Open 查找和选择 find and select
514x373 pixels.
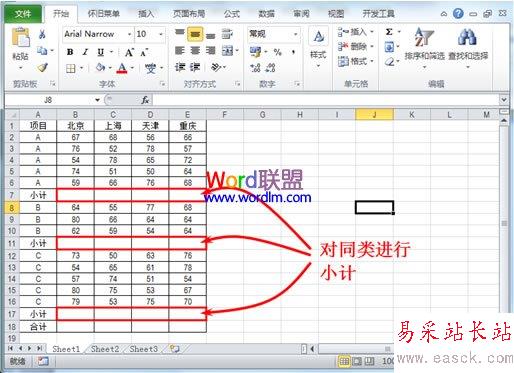[x=468, y=48]
